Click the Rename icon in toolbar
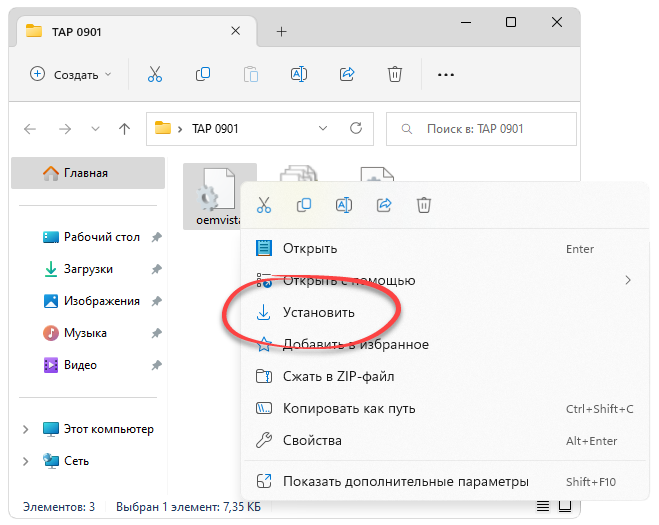The height and width of the screenshot is (525, 659). click(298, 74)
